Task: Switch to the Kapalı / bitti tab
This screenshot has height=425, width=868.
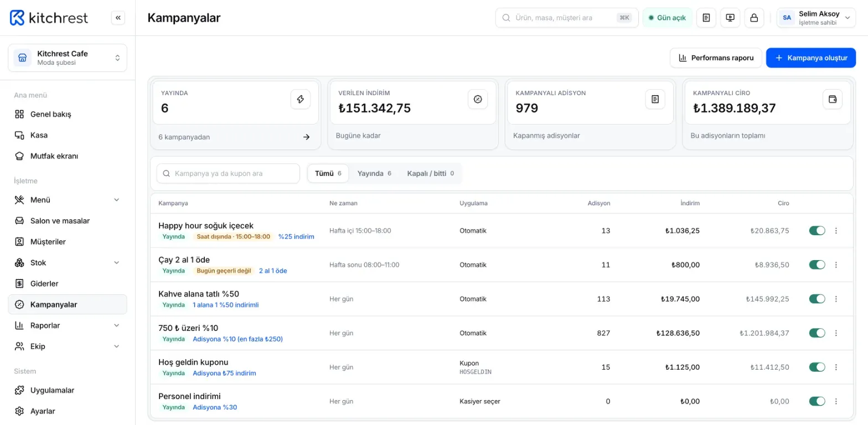Action: tap(430, 173)
